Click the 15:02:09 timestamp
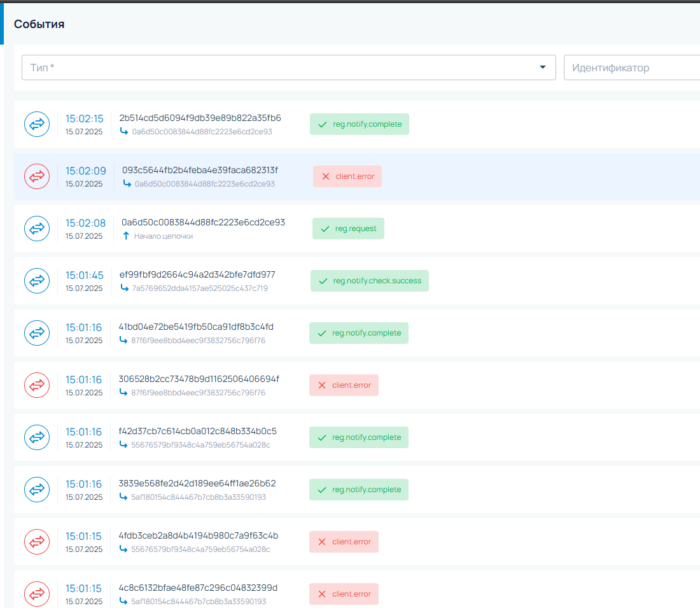This screenshot has width=700, height=608. tap(86, 171)
